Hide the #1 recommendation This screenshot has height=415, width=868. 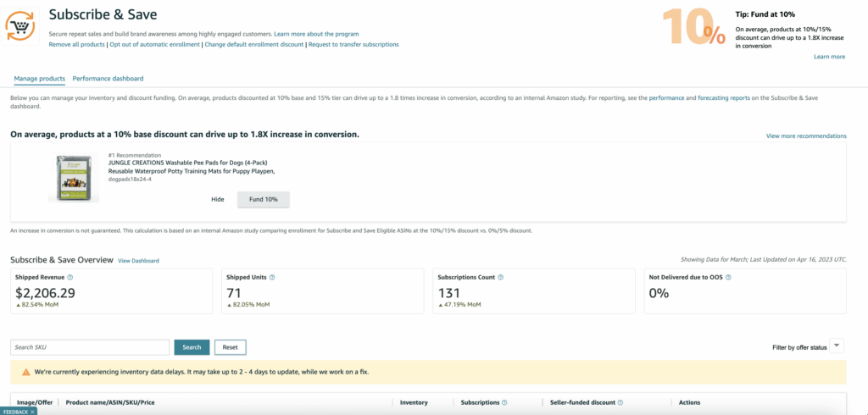tap(218, 199)
